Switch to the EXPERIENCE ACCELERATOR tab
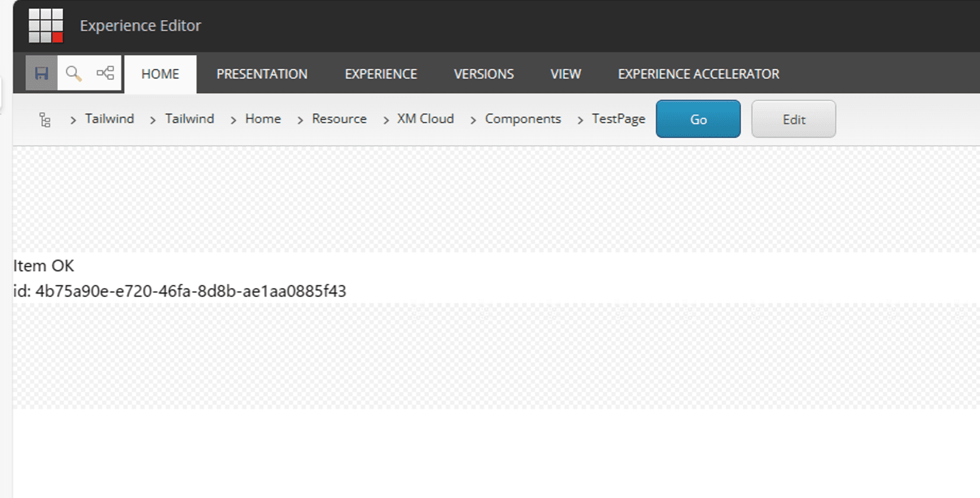The image size is (980, 498). (x=698, y=74)
